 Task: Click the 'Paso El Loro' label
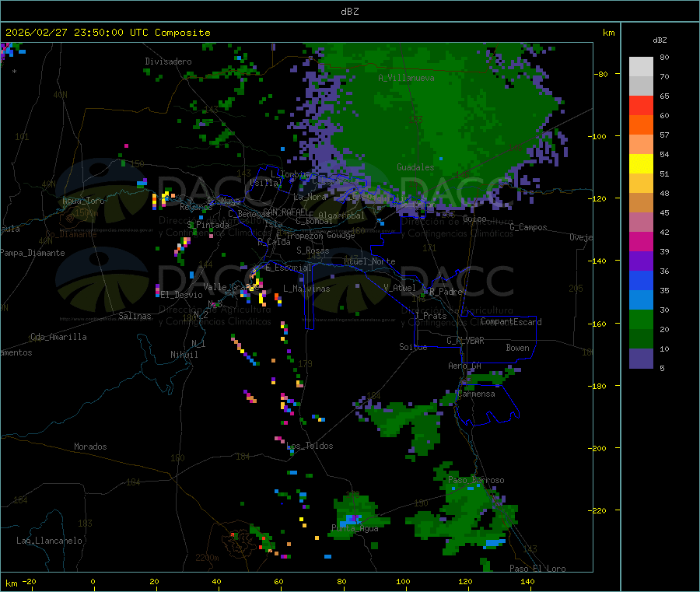[537, 569]
